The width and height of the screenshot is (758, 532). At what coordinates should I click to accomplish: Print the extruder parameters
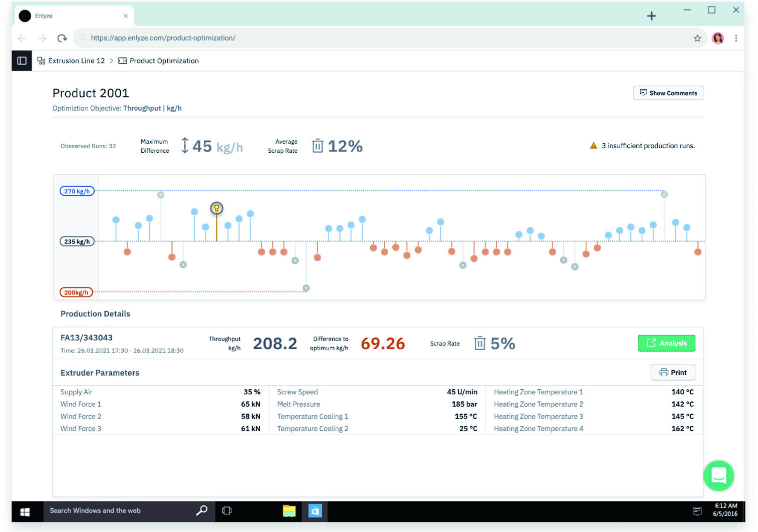pos(672,373)
